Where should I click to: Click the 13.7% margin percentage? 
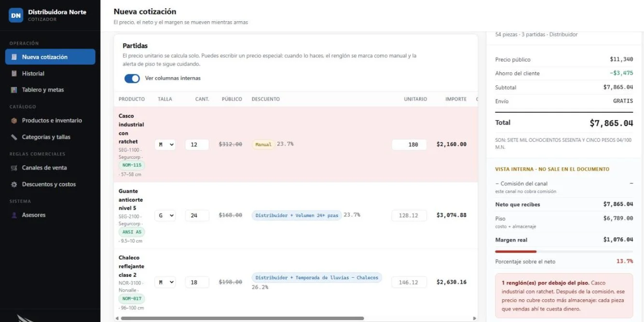[x=625, y=261]
